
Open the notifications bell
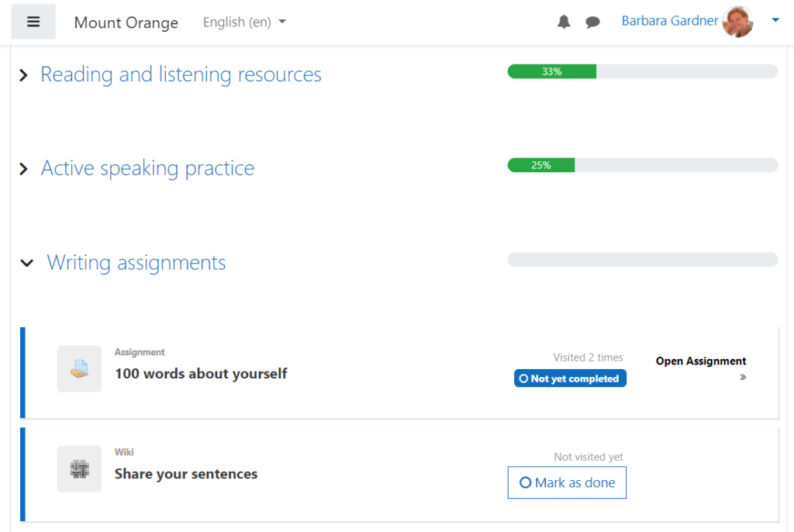(564, 22)
